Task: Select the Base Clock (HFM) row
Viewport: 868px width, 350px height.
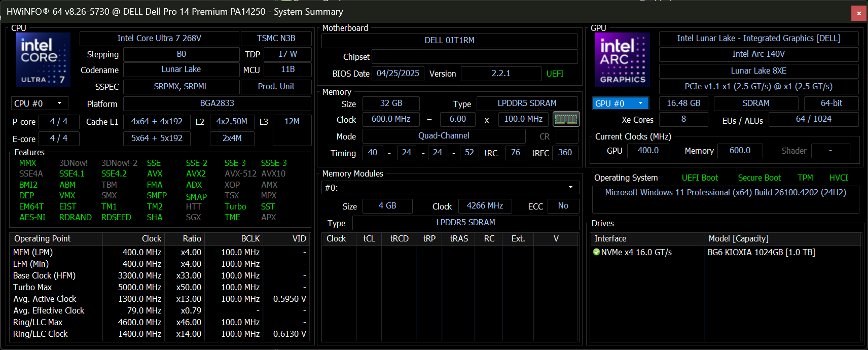Action: tap(160, 275)
